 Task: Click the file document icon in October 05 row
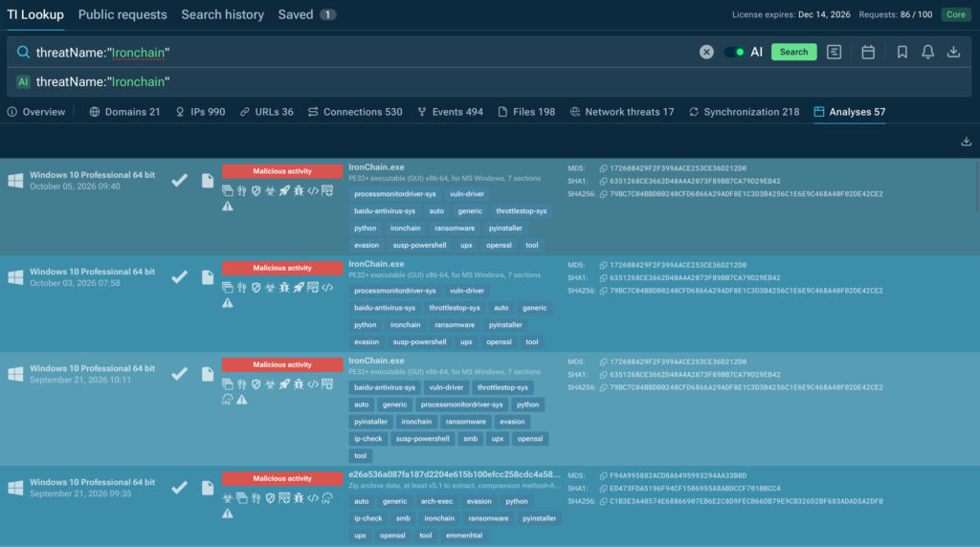click(208, 181)
